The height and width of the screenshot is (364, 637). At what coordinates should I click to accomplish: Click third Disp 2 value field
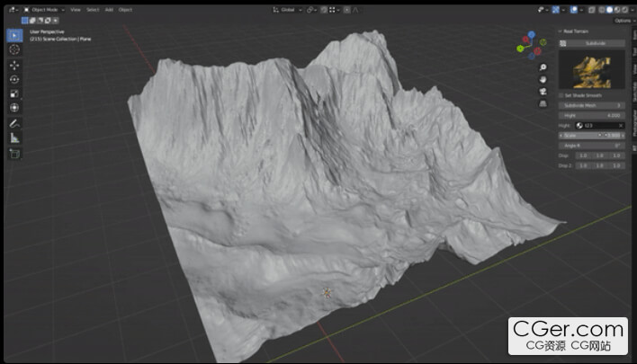(616, 166)
